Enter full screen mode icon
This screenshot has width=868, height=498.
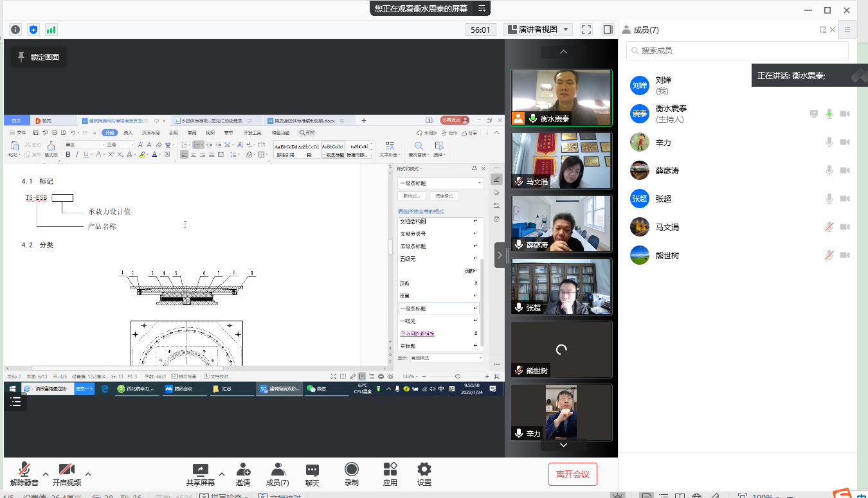(x=586, y=30)
